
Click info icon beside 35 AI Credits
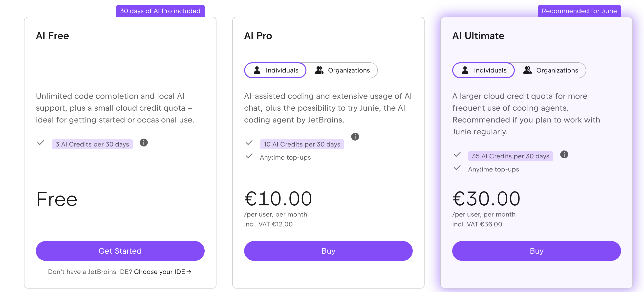coord(564,154)
